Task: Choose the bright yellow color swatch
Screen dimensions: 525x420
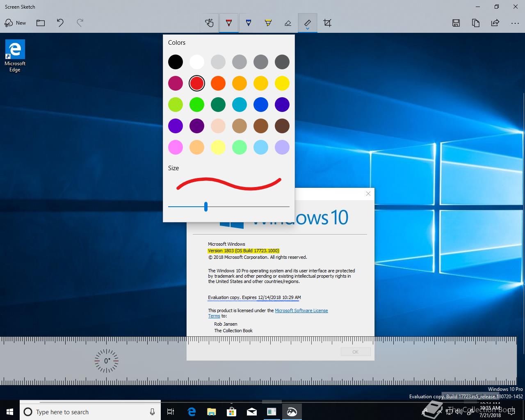Action: 282,83
